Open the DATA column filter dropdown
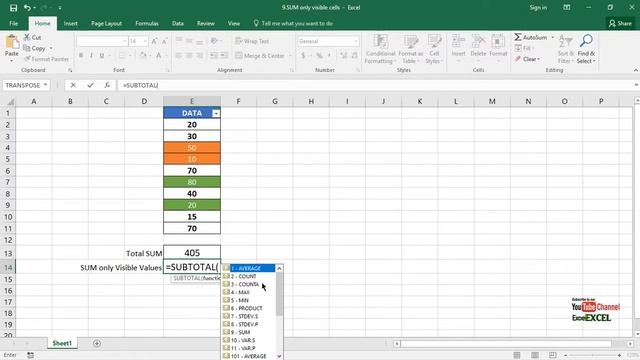This screenshot has width=640, height=360. [216, 113]
